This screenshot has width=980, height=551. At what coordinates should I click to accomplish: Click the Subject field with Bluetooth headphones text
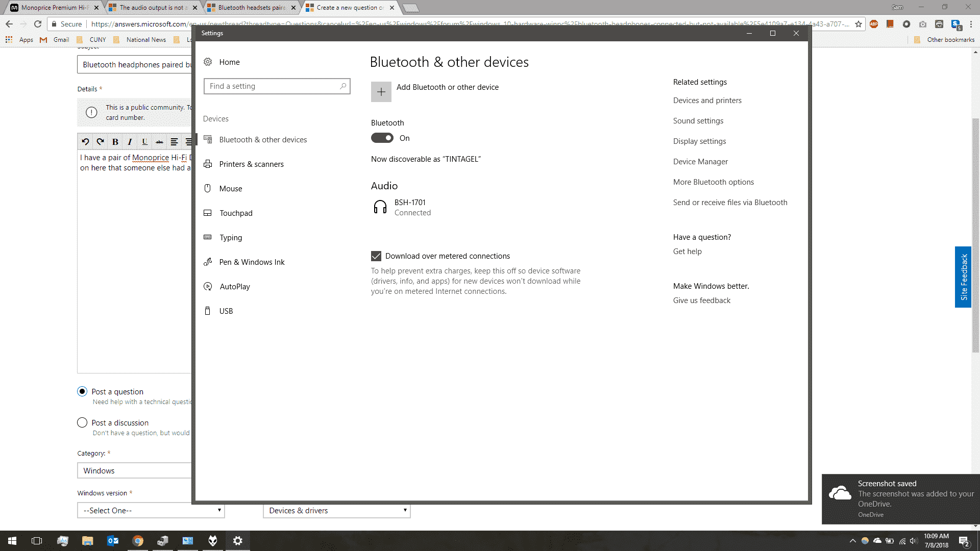point(135,65)
